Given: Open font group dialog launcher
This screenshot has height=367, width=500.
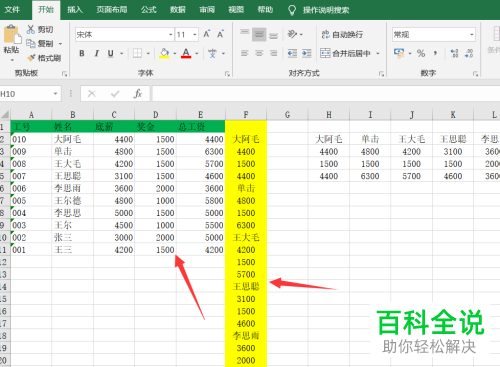Looking at the screenshot, I should click(x=227, y=74).
